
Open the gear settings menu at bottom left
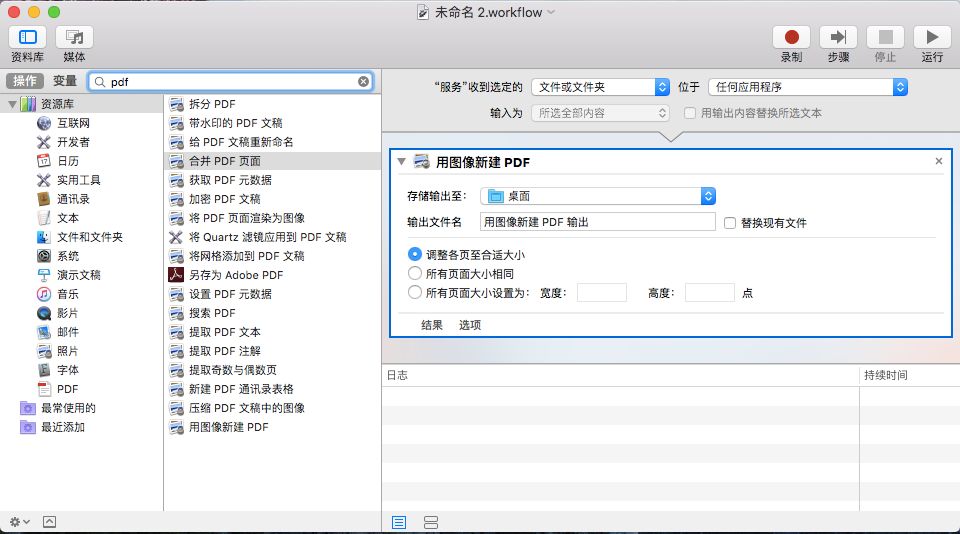tap(19, 522)
